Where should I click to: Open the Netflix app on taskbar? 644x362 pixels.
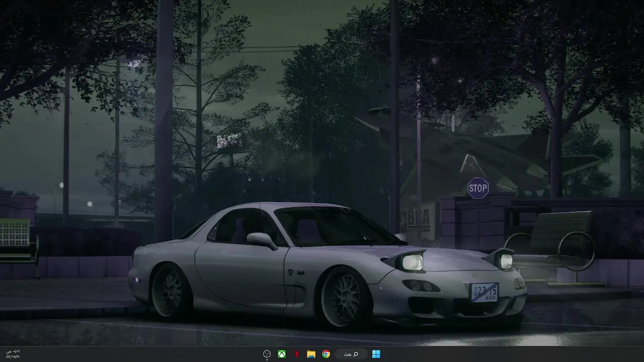[x=296, y=354]
